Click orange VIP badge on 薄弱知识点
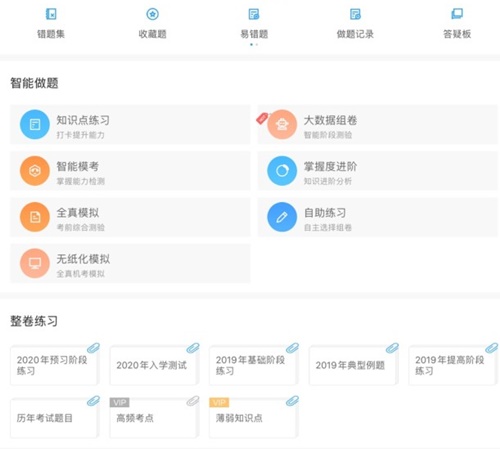Viewport: 500px width, 449px height. tap(219, 402)
